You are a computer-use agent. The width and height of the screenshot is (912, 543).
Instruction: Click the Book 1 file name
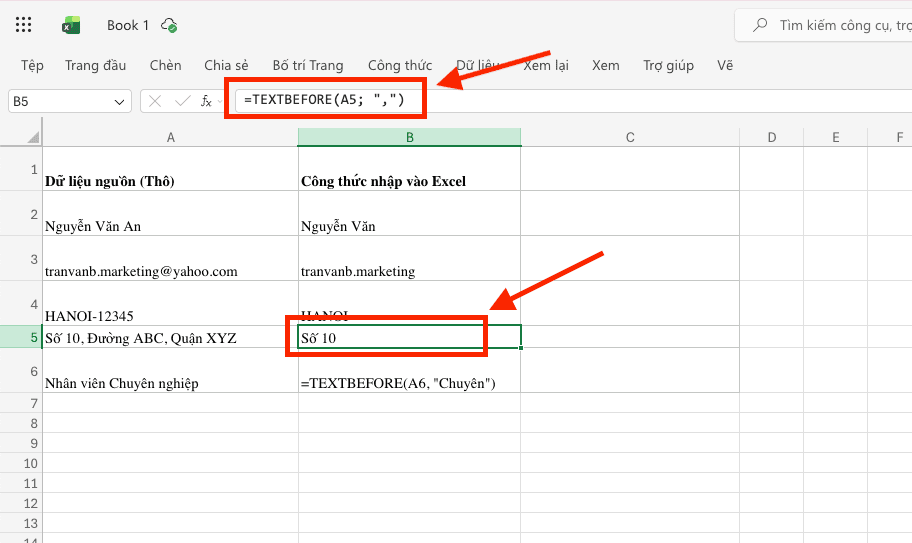[x=128, y=25]
